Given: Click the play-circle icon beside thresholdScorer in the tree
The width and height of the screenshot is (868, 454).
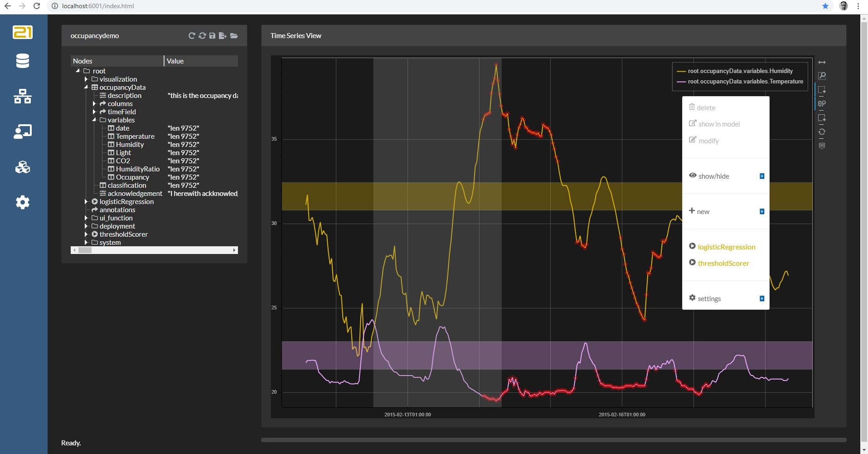Looking at the screenshot, I should click(x=95, y=234).
